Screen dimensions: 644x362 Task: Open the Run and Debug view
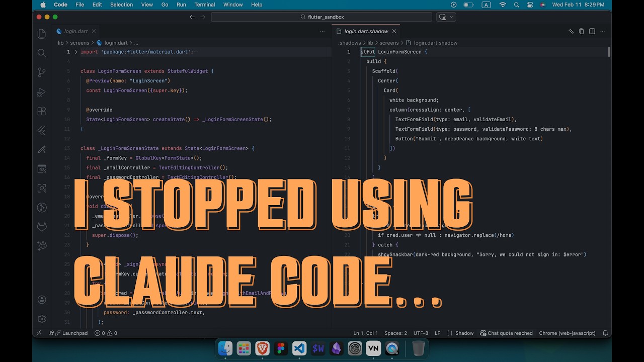(42, 92)
